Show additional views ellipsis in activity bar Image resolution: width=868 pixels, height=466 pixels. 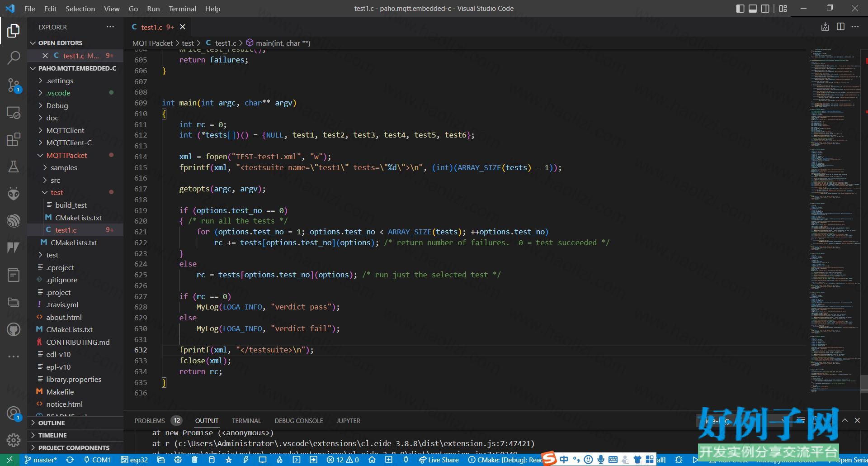[14, 357]
